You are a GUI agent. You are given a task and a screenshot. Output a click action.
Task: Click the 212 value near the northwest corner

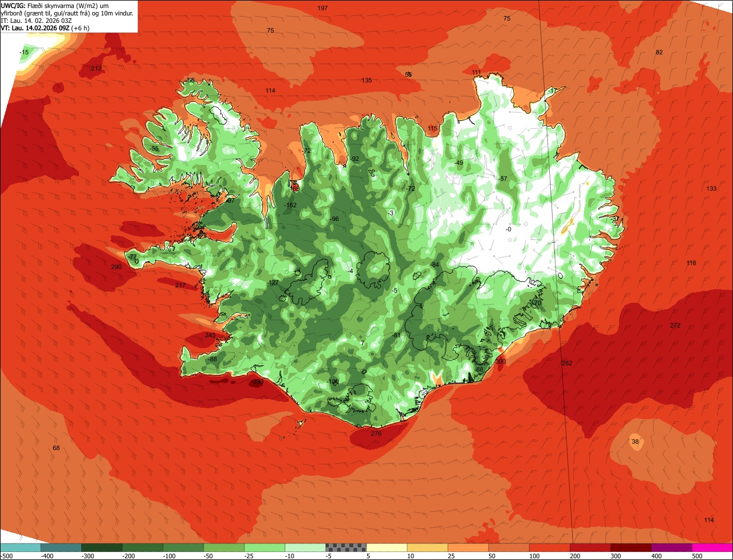coord(96,69)
